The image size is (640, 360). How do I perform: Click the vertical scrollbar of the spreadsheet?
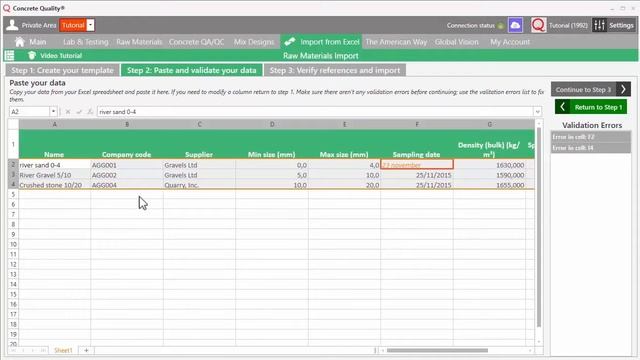(539, 227)
